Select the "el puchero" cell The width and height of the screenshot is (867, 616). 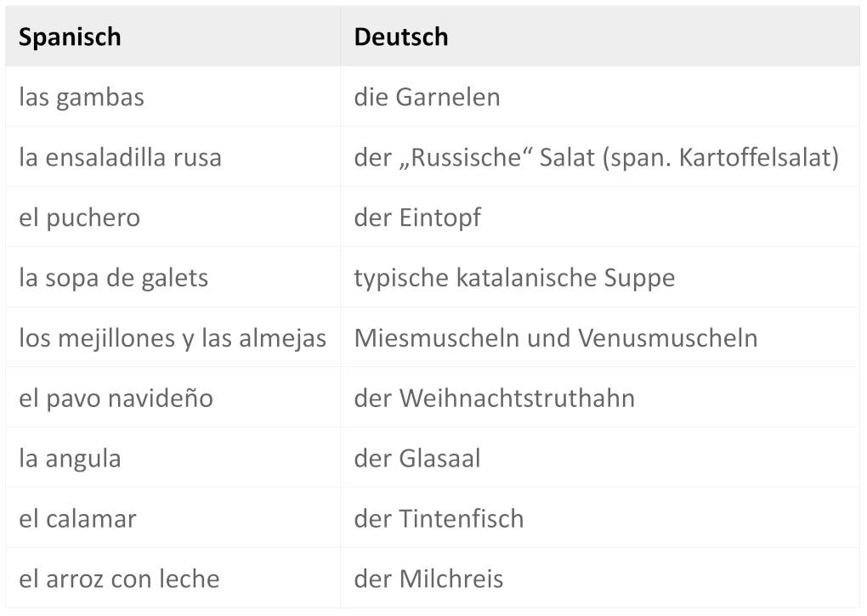[80, 218]
